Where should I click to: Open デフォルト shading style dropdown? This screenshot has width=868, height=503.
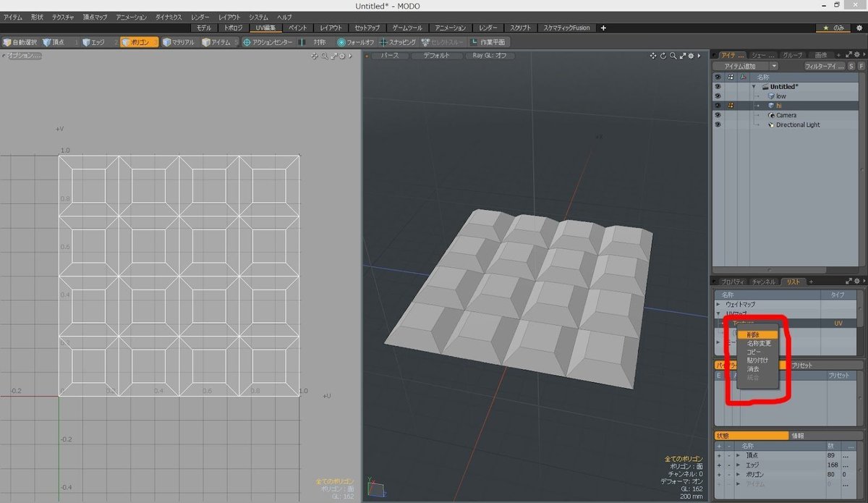pyautogui.click(x=436, y=56)
